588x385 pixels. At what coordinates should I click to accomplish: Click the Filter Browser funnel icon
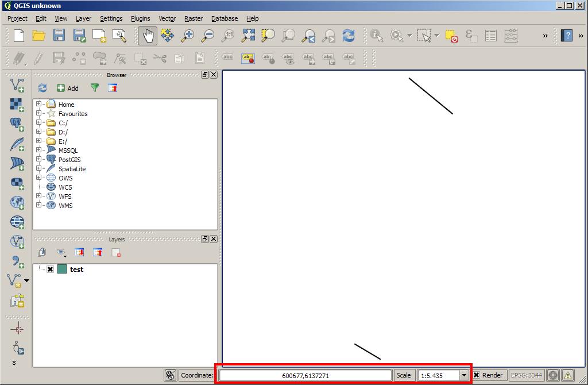pyautogui.click(x=95, y=88)
